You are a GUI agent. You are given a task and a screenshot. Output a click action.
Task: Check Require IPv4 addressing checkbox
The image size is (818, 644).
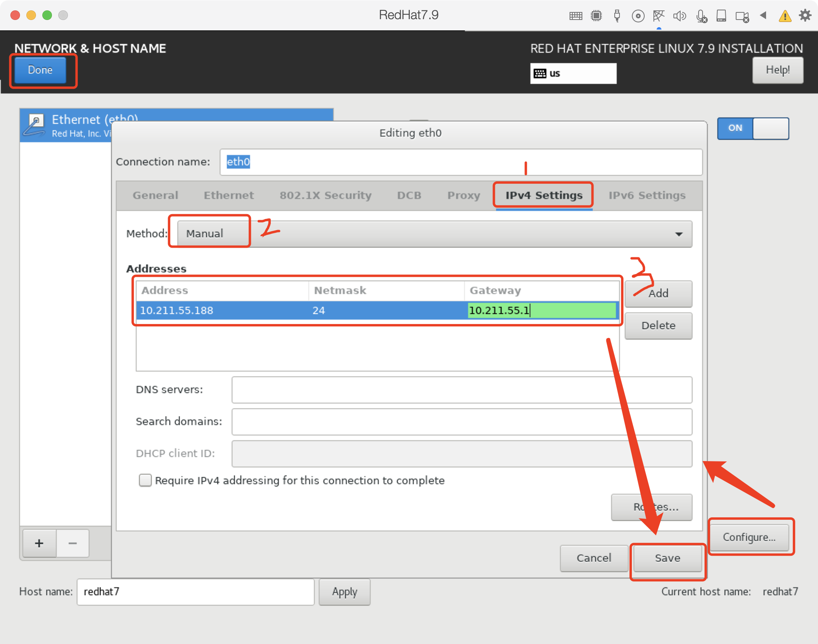tap(145, 480)
